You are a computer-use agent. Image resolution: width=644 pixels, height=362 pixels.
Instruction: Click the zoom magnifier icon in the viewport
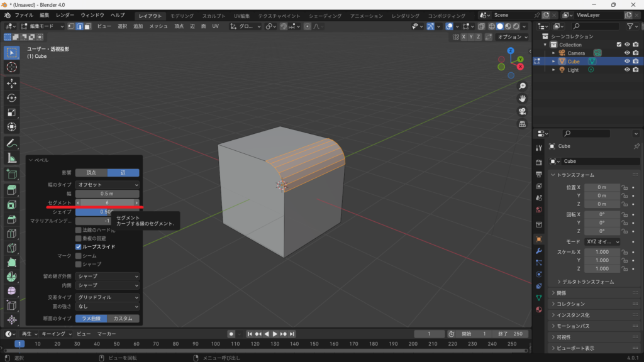(x=522, y=86)
